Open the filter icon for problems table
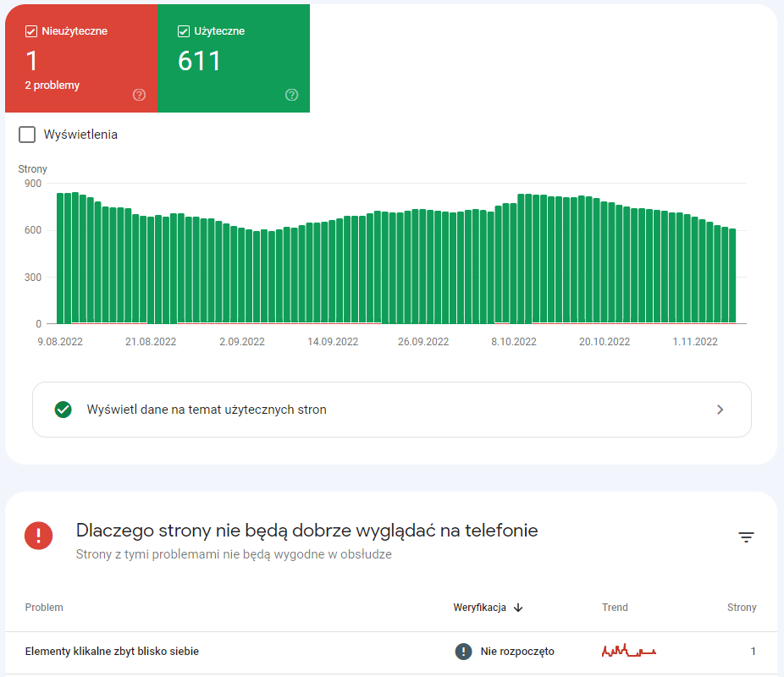Viewport: 784px width, 677px height. tap(746, 537)
